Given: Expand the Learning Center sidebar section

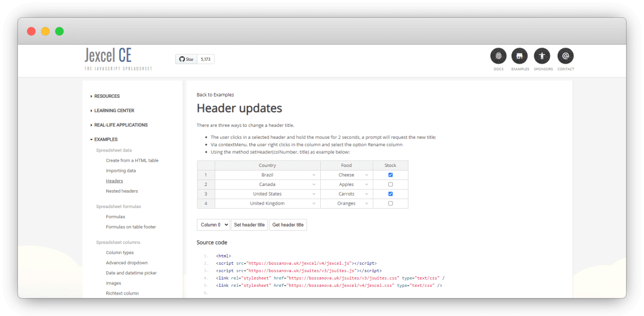Looking at the screenshot, I should [112, 110].
